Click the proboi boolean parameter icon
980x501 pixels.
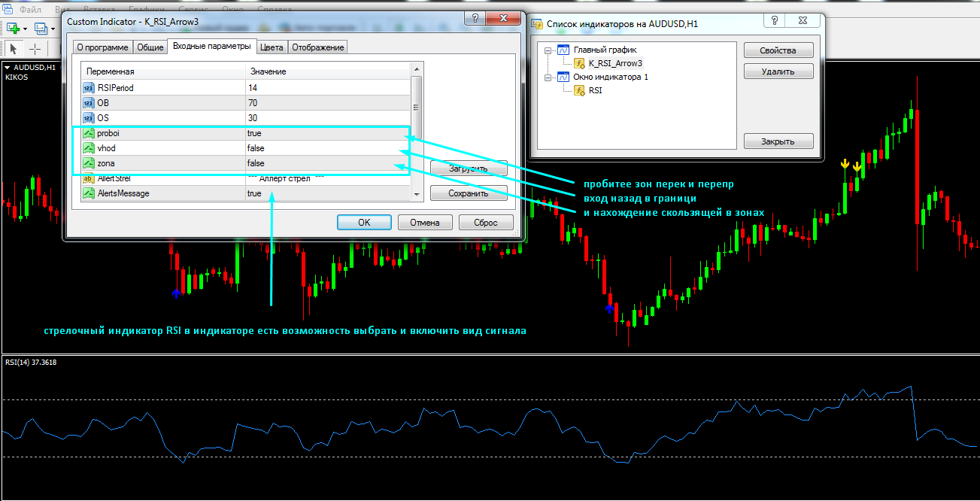(x=89, y=133)
